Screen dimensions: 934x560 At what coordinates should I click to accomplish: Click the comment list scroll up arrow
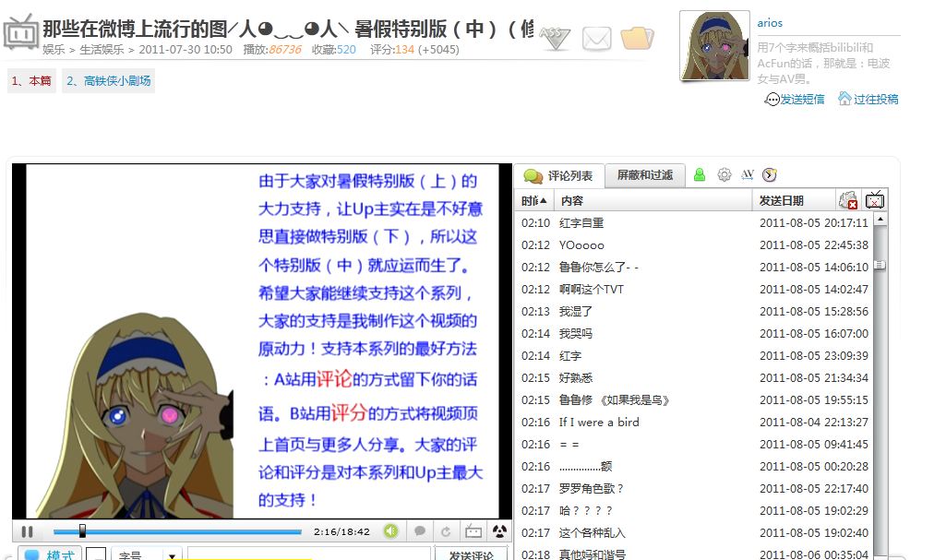880,220
